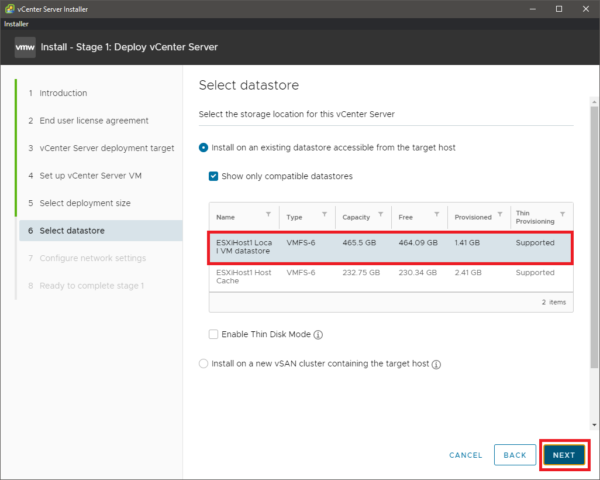Click the Type column header
This screenshot has width=600, height=480.
(294, 217)
